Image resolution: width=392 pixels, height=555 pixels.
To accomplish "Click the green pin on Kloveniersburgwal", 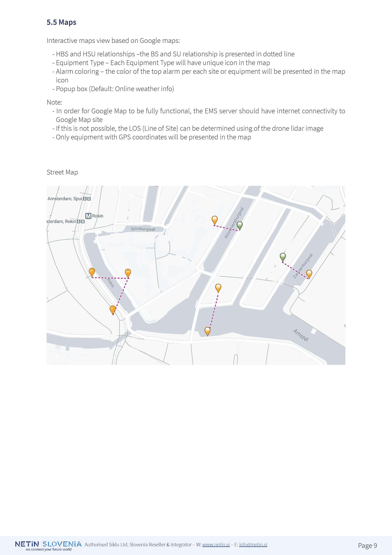I will coord(239,225).
